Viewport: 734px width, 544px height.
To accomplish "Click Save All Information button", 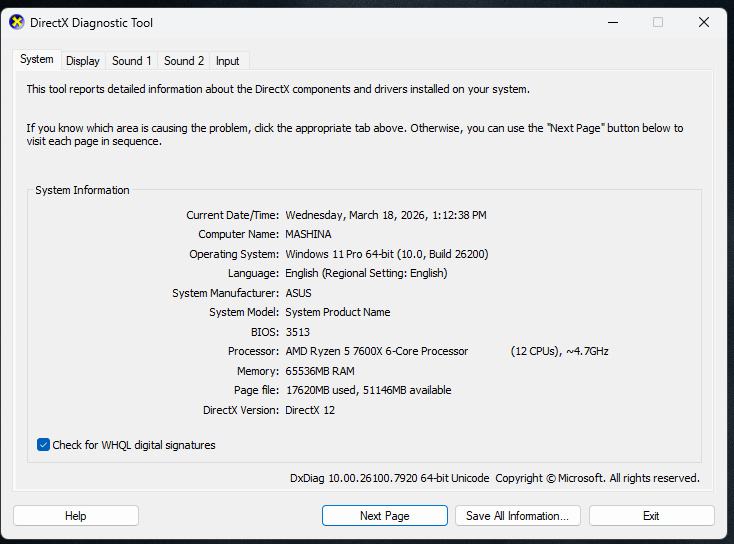I will (x=518, y=515).
